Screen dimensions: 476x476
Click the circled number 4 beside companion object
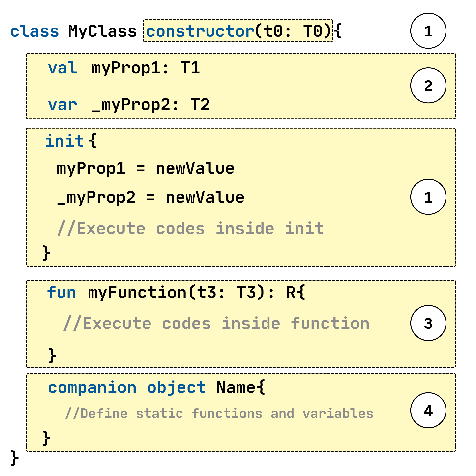[428, 410]
